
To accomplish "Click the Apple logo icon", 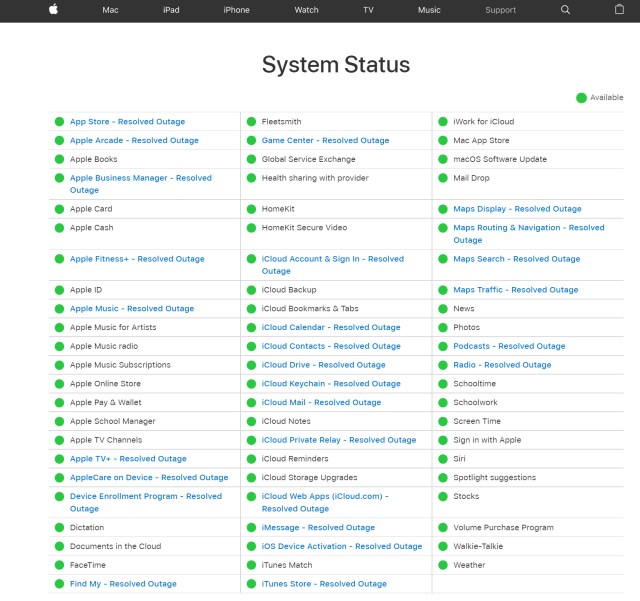I will click(x=53, y=9).
